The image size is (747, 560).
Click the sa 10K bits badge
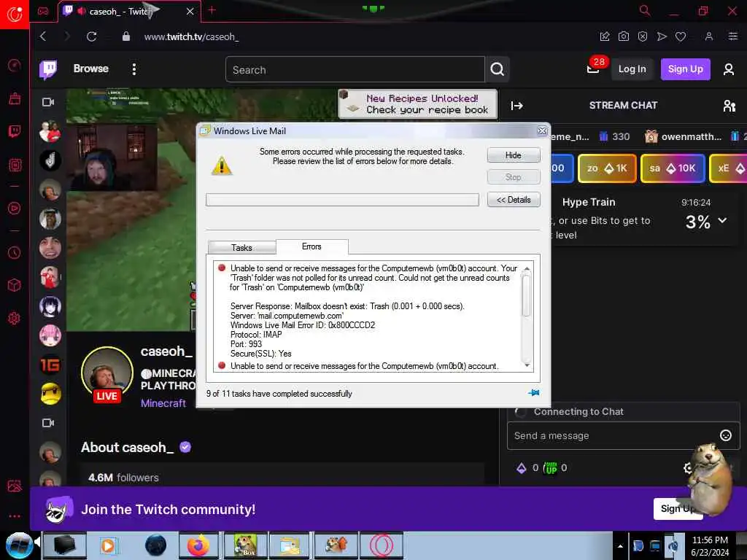click(673, 168)
